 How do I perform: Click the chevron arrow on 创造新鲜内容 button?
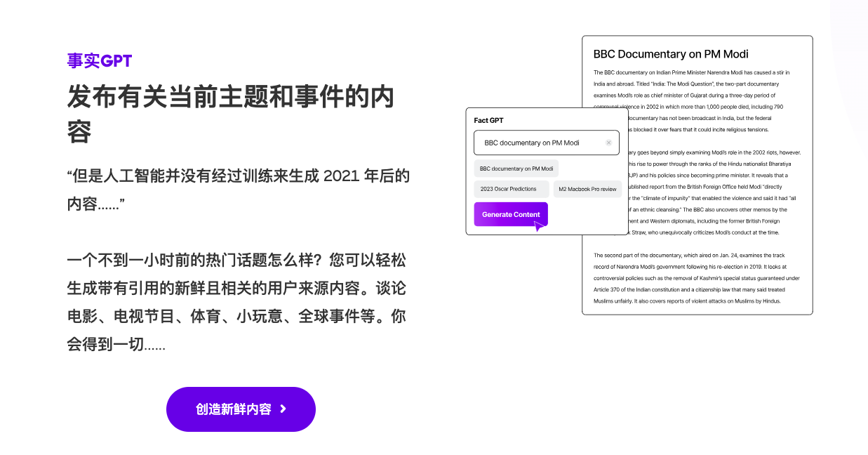point(283,409)
